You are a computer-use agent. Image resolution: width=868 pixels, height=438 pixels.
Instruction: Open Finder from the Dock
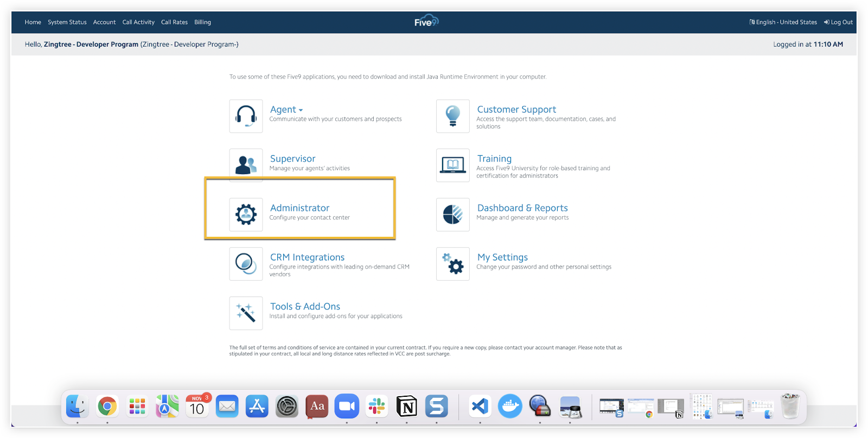[78, 406]
